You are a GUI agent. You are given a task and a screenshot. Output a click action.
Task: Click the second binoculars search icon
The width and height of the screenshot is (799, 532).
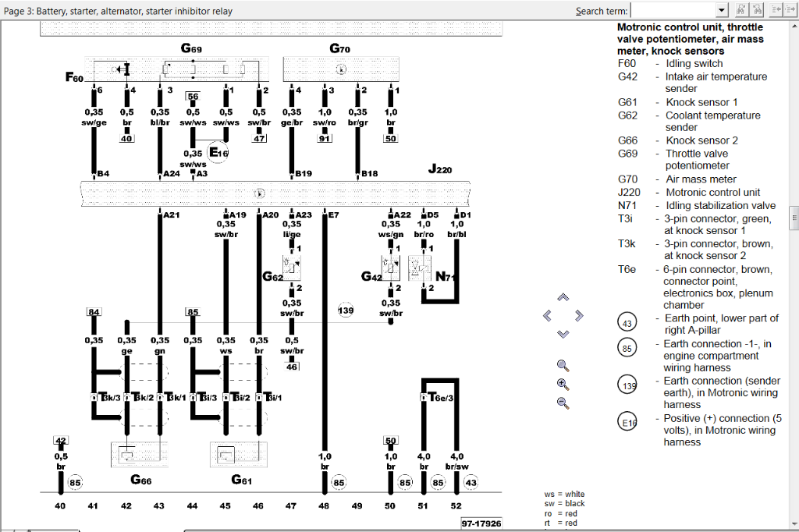(x=757, y=10)
